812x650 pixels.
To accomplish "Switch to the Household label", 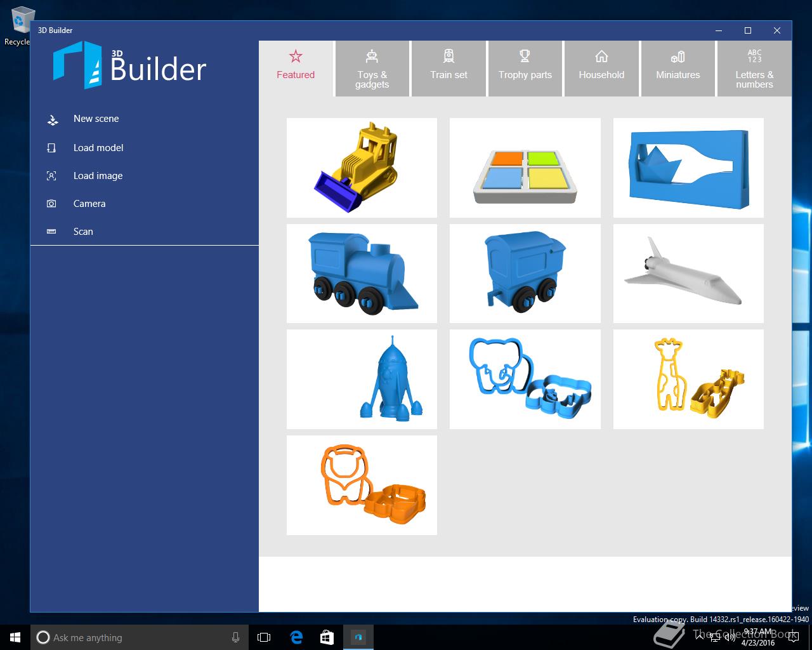I will (x=601, y=75).
